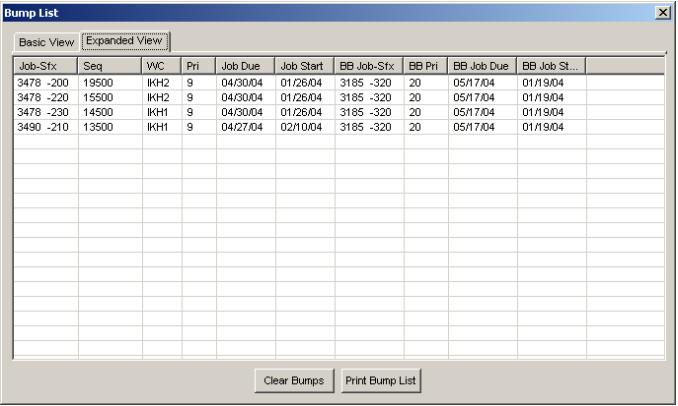This screenshot has height=406, width=678.
Task: Select job 3478 -230 cell
Action: pos(46,112)
